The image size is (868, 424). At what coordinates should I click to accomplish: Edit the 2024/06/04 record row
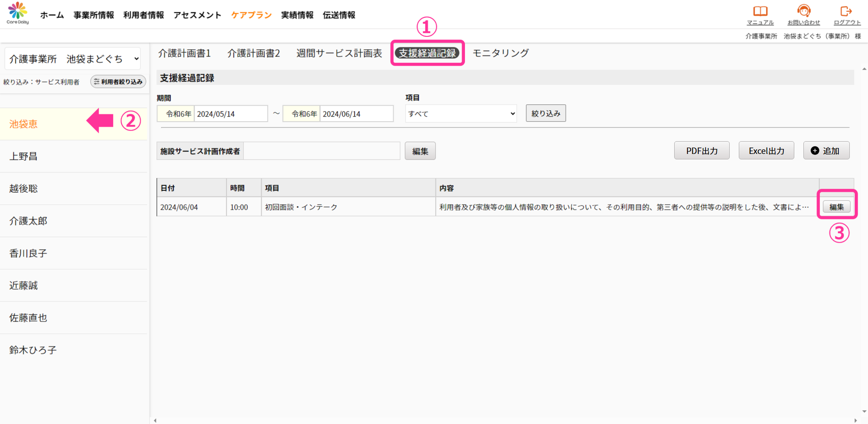[x=836, y=207]
